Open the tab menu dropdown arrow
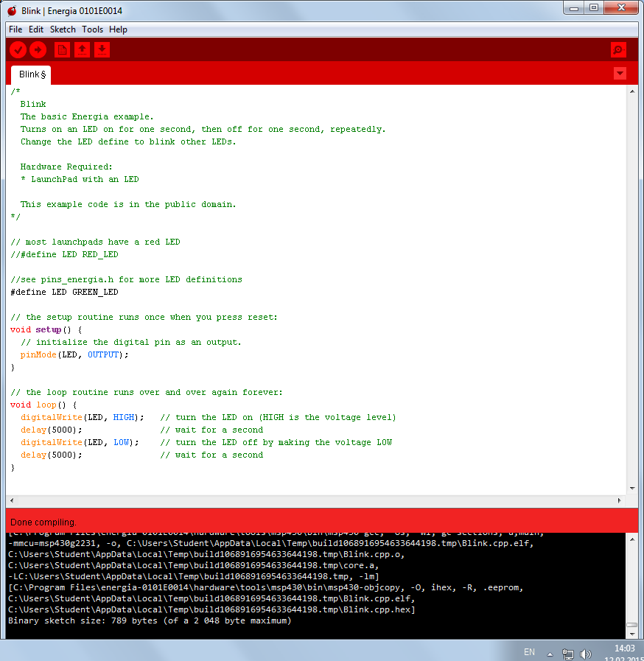This screenshot has width=644, height=661. point(620,74)
